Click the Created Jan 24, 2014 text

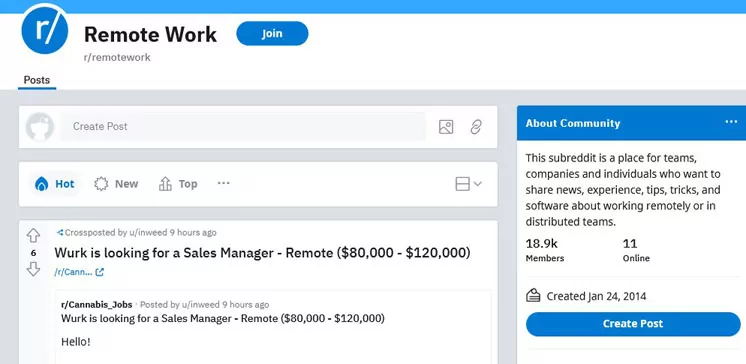coord(596,296)
